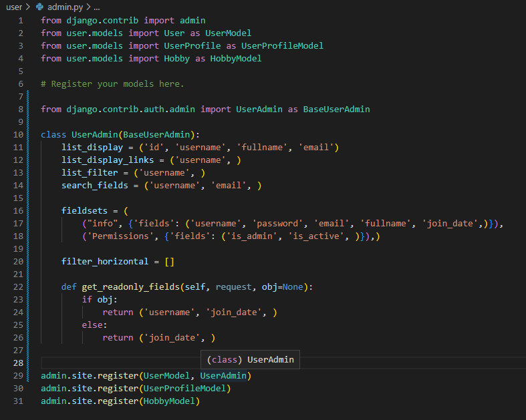Click line number 1 in gutter
This screenshot has height=420, width=526.
pyautogui.click(x=21, y=21)
